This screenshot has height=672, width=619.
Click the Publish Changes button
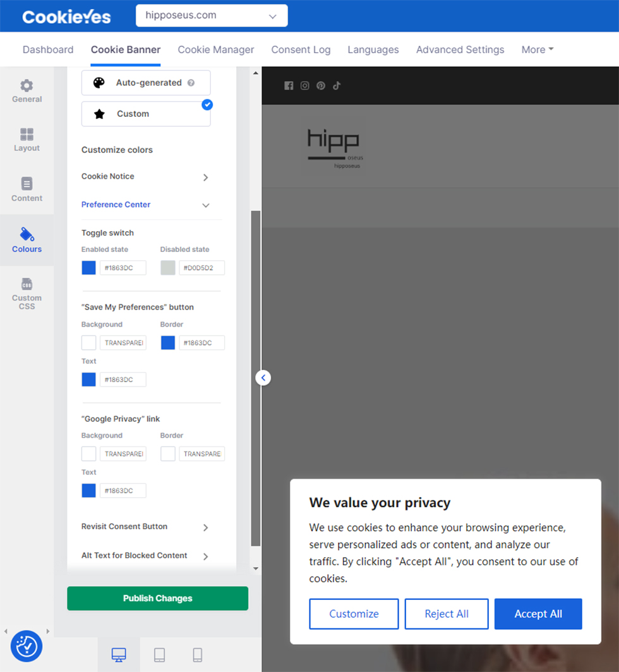click(x=157, y=598)
